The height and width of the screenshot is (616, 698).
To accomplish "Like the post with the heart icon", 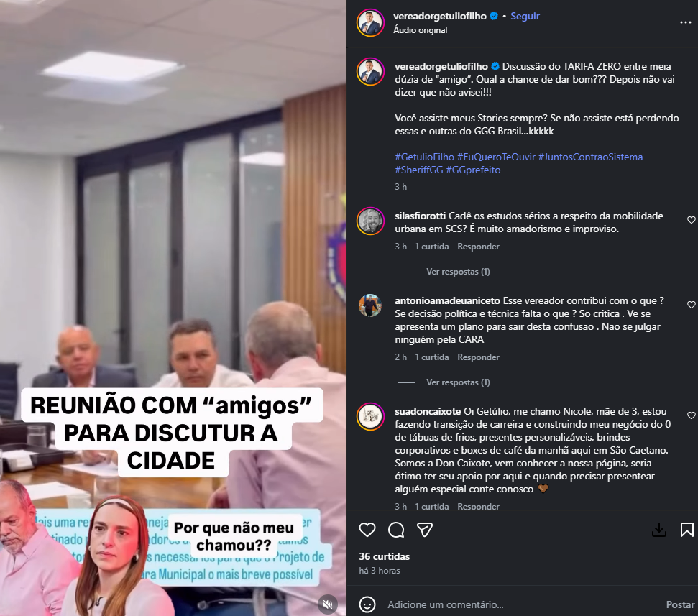I will (367, 530).
